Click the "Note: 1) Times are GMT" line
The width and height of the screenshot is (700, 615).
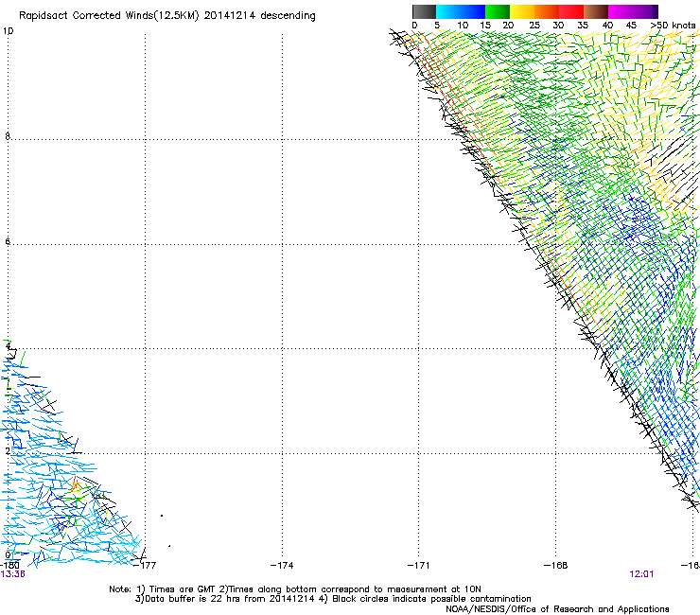tap(295, 589)
